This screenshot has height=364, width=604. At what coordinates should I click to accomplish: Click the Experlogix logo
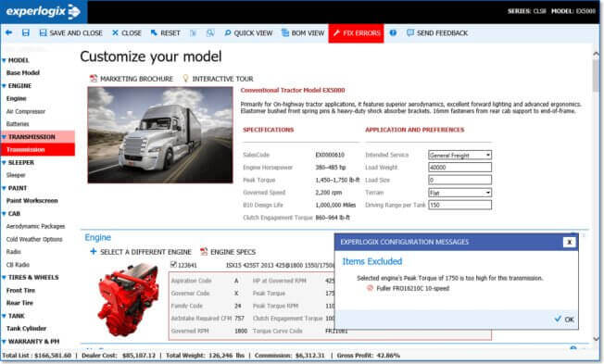(44, 11)
